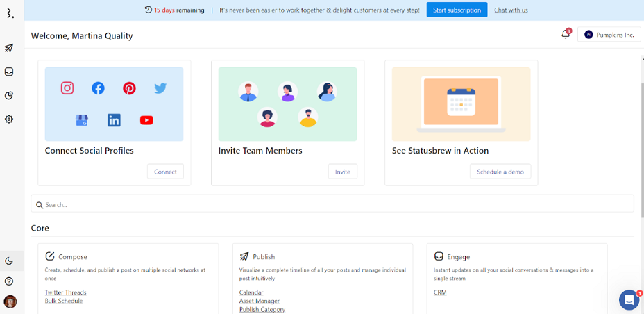Click the Invite Team Members heading
The image size is (644, 314).
pyautogui.click(x=260, y=151)
